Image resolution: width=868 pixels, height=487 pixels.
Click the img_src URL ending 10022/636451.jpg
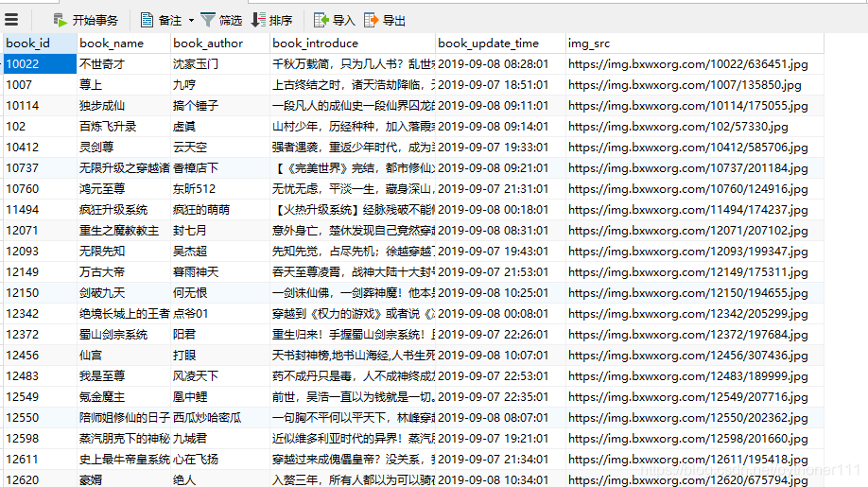688,64
